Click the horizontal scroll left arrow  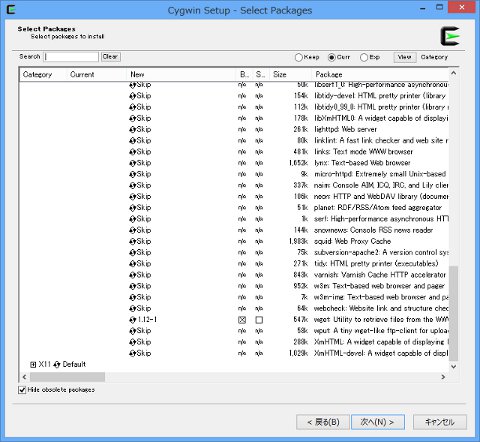(x=24, y=377)
